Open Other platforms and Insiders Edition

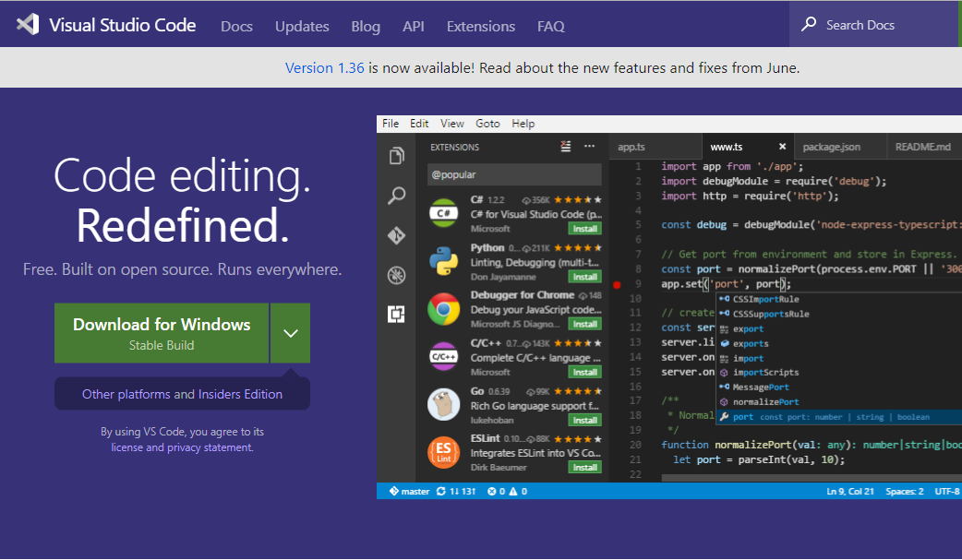tap(182, 394)
